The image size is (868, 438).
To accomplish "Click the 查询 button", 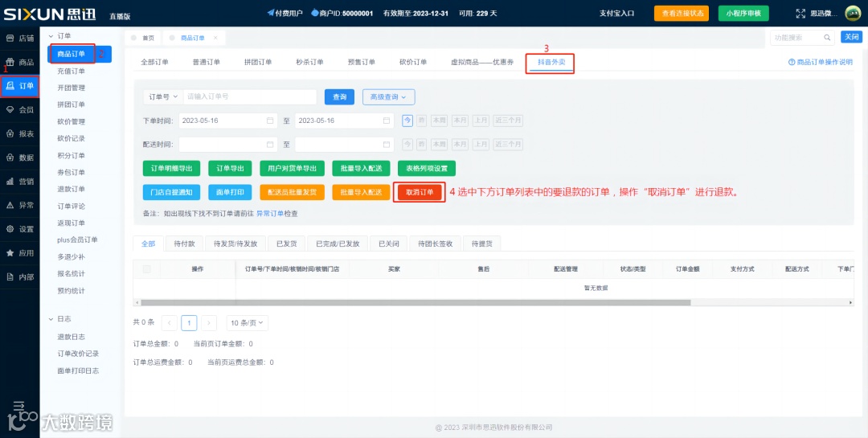I will [x=339, y=97].
